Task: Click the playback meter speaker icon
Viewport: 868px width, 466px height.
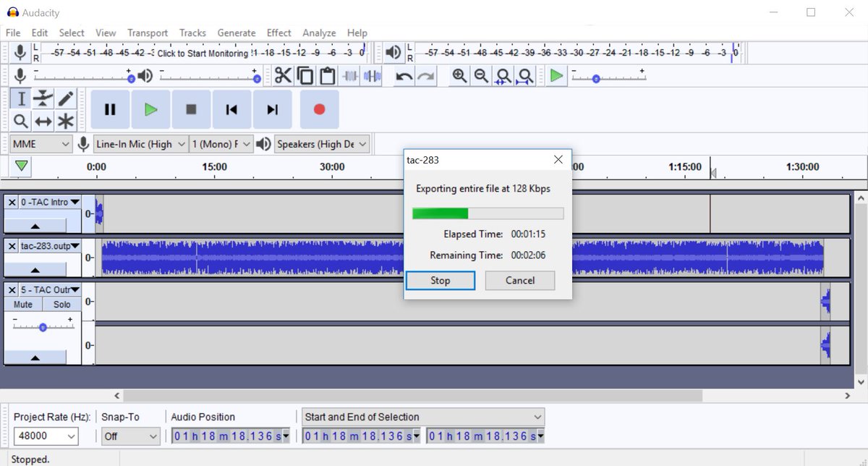Action: [393, 52]
